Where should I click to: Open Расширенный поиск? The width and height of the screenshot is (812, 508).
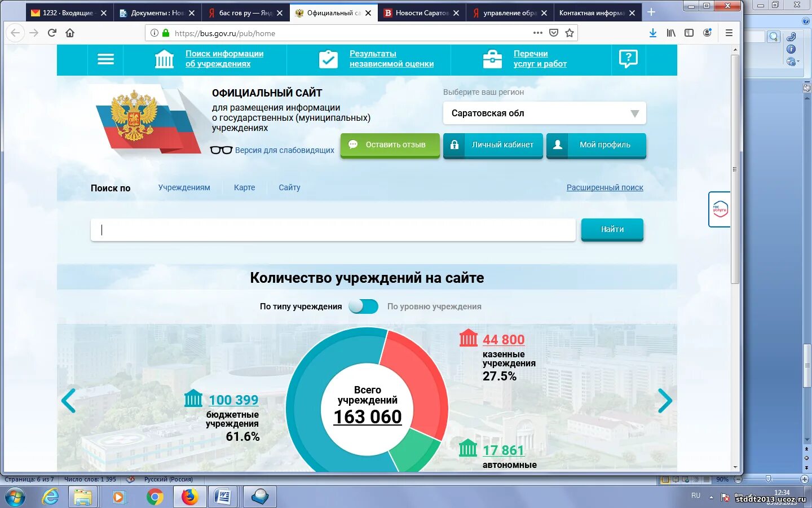604,187
